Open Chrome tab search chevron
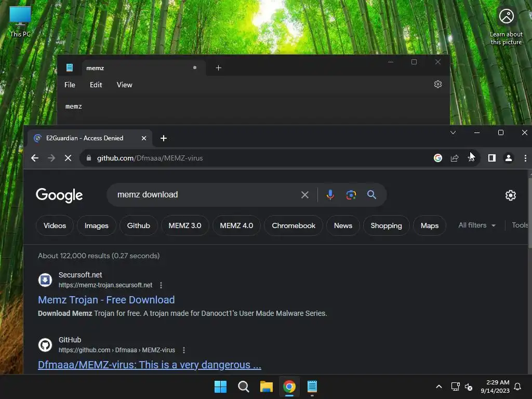Image resolution: width=532 pixels, height=399 pixels. tap(453, 132)
